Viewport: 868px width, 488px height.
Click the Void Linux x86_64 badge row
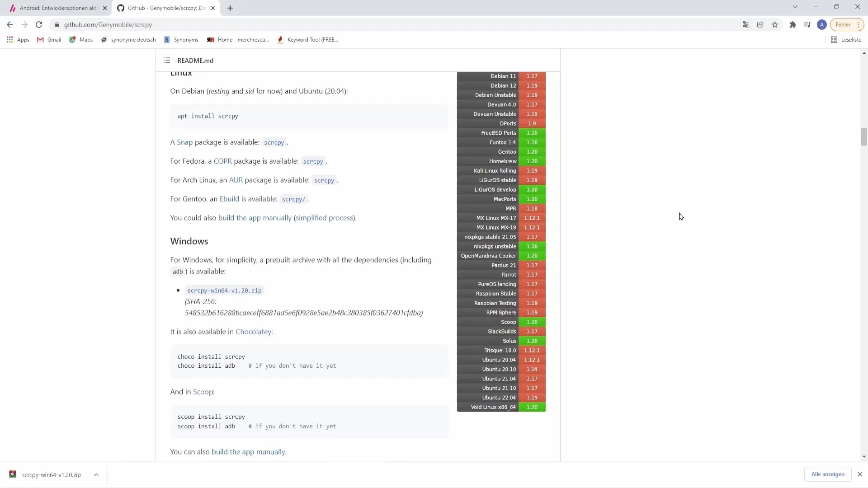[501, 407]
